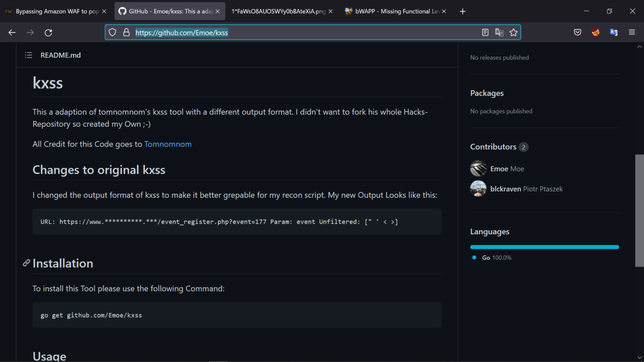Click the translate page icon in address bar
Screen dimensions: 644x362
(x=499, y=33)
